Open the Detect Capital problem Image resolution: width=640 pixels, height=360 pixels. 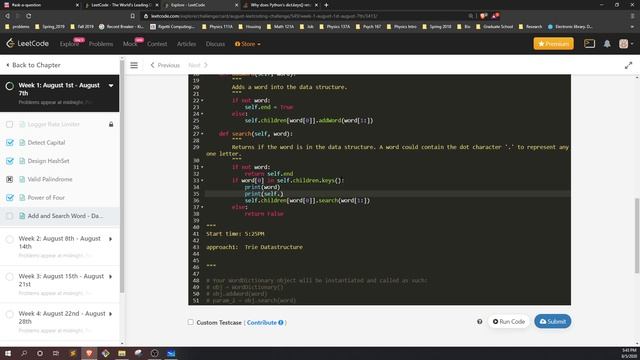coord(46,142)
